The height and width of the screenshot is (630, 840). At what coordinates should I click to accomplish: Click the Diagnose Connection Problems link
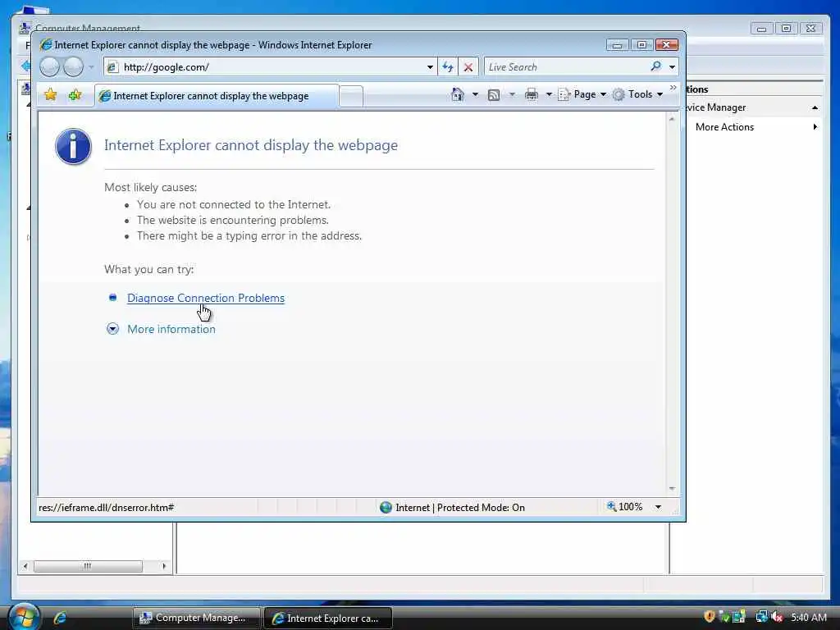(x=206, y=298)
